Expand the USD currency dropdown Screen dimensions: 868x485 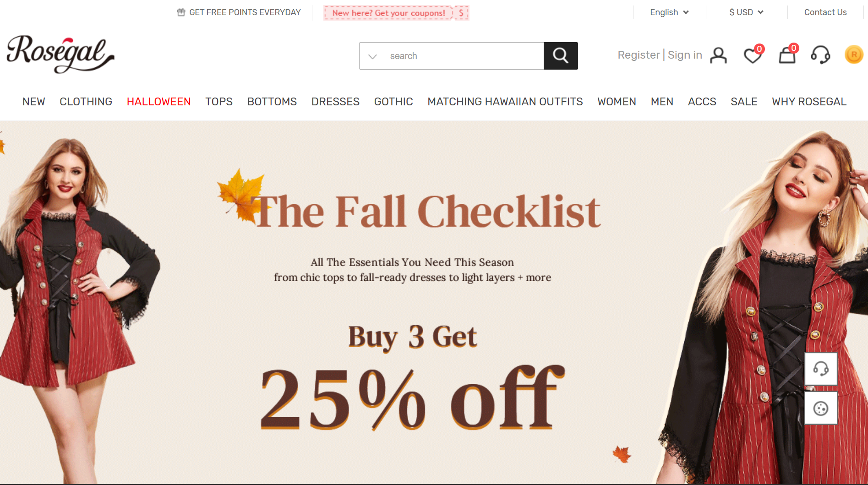coord(746,12)
